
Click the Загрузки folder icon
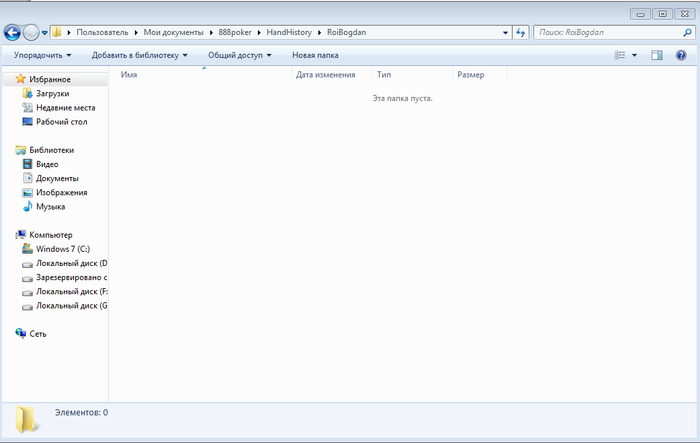pyautogui.click(x=28, y=93)
